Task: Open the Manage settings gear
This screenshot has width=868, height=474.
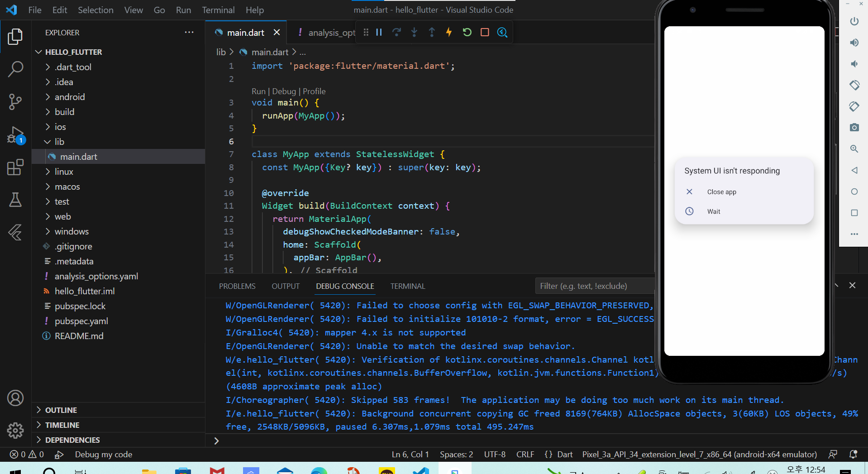Action: coord(15,430)
